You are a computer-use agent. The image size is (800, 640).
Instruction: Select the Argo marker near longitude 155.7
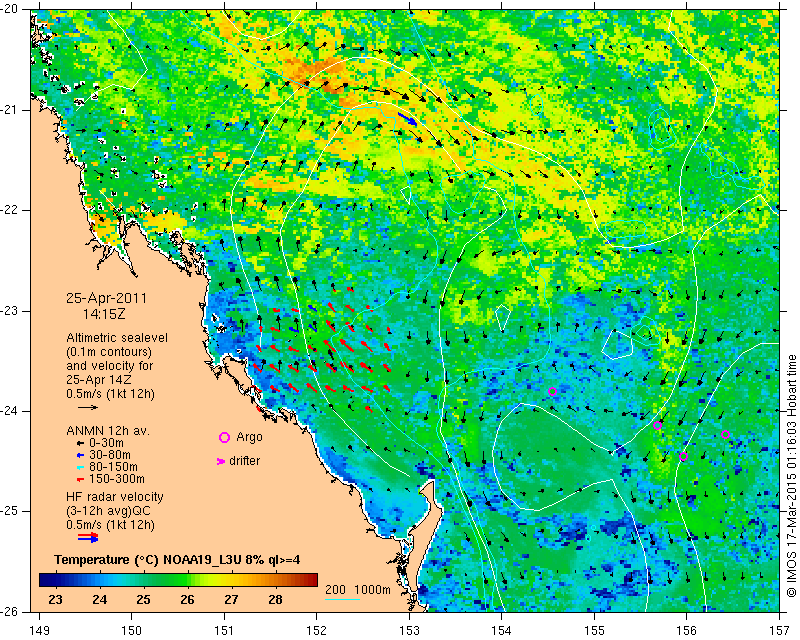click(x=658, y=426)
